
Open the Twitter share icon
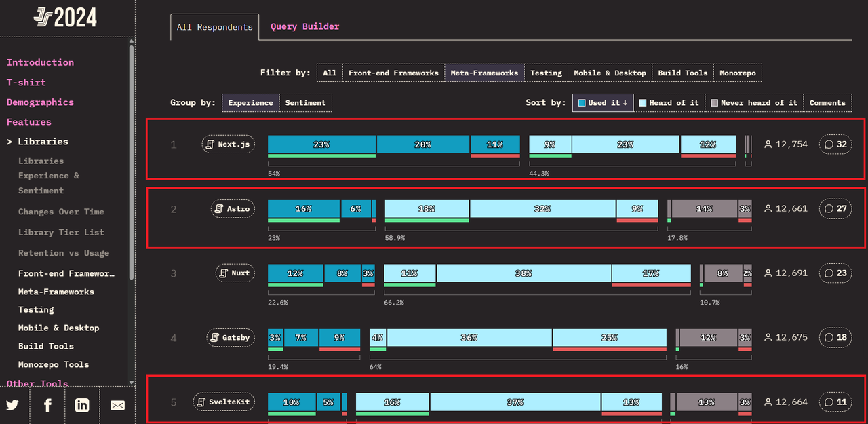[12, 405]
